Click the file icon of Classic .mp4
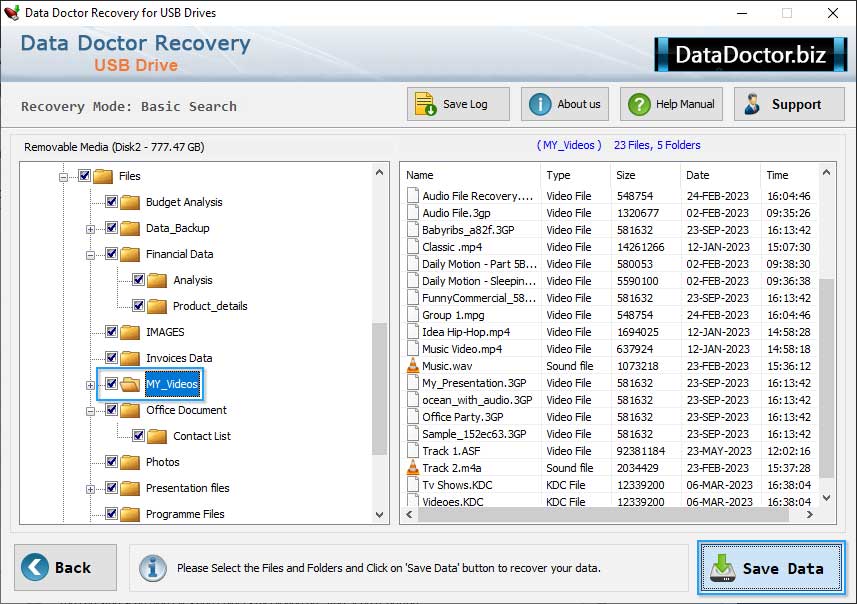Viewport: 857px width, 604px height. tap(413, 247)
